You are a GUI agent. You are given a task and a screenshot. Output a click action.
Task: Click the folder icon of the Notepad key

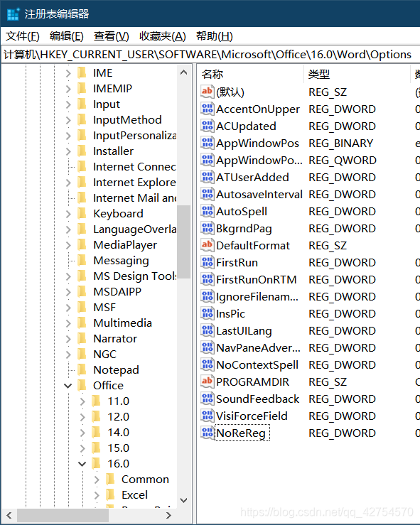pyautogui.click(x=82, y=369)
